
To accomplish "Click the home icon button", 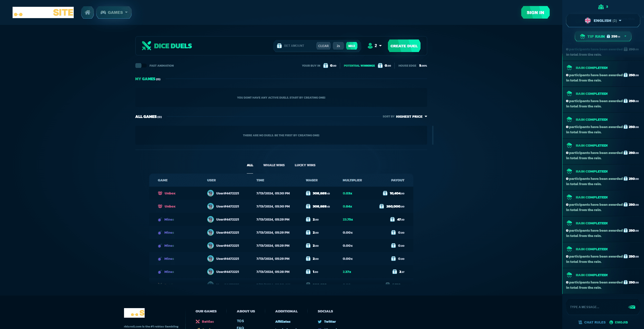I will (x=87, y=12).
